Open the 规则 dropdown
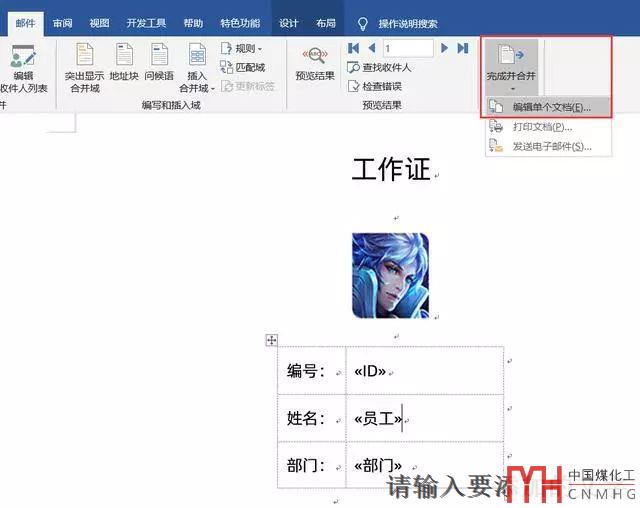Image resolution: width=640 pixels, height=508 pixels. tap(241, 49)
